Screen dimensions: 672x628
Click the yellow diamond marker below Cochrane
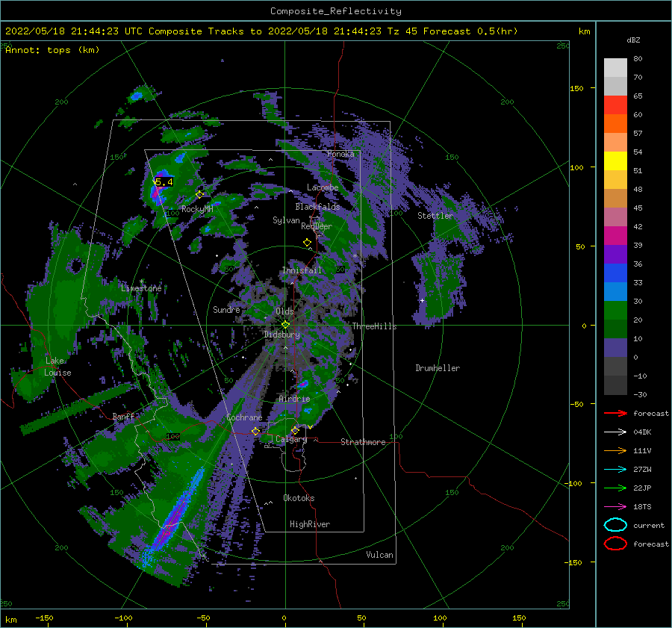[x=256, y=431]
